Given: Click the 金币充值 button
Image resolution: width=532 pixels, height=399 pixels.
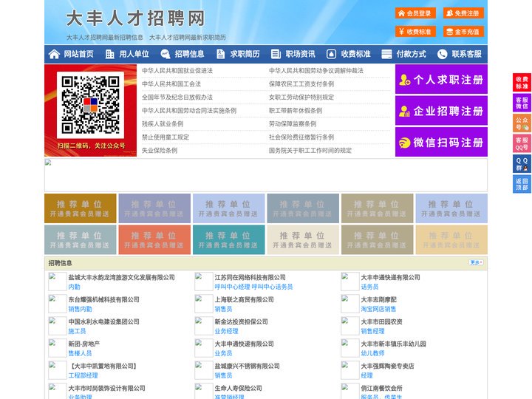Looking at the screenshot, I should (x=463, y=32).
